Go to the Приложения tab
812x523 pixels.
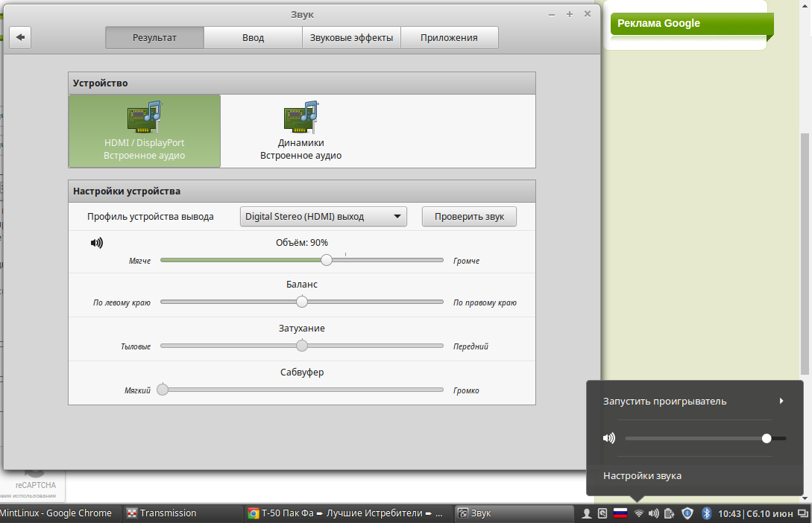449,38
